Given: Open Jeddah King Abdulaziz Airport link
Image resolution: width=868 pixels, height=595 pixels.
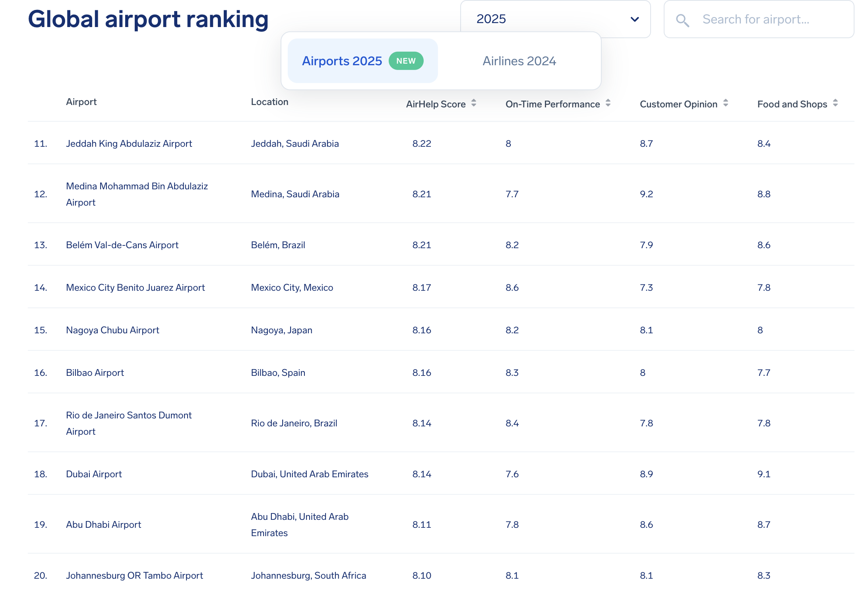Looking at the screenshot, I should pyautogui.click(x=129, y=144).
